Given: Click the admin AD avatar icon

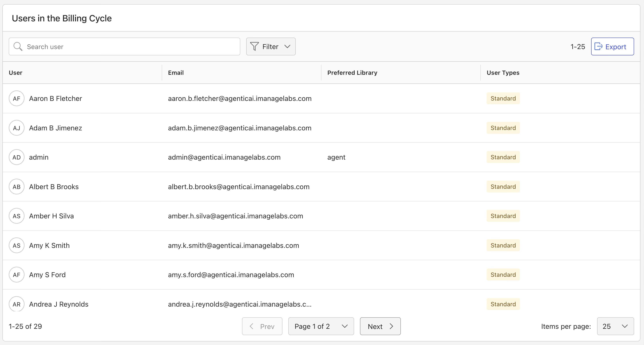Looking at the screenshot, I should point(16,157).
